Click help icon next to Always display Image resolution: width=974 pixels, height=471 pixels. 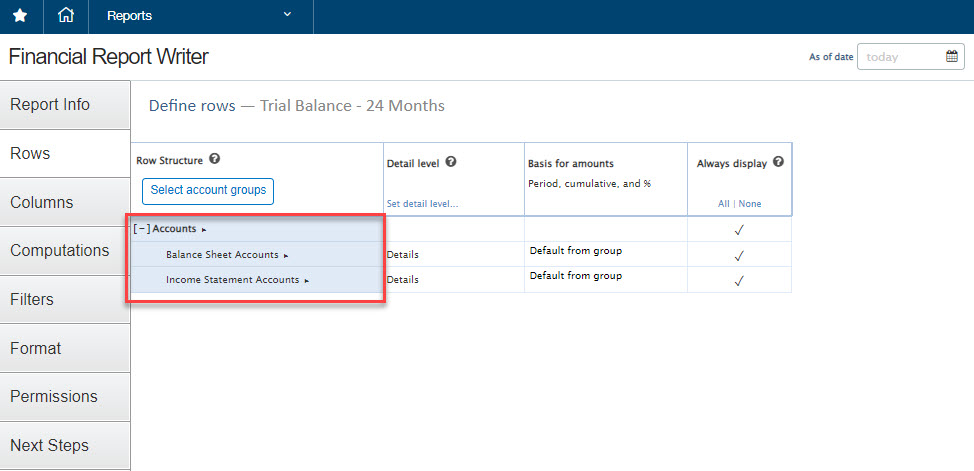778,162
